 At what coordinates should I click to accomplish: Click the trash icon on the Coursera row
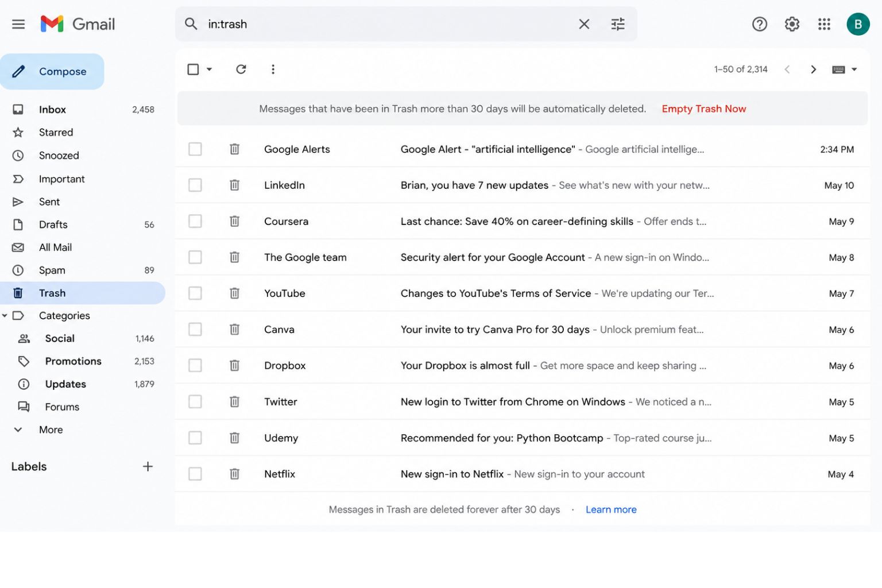(234, 221)
